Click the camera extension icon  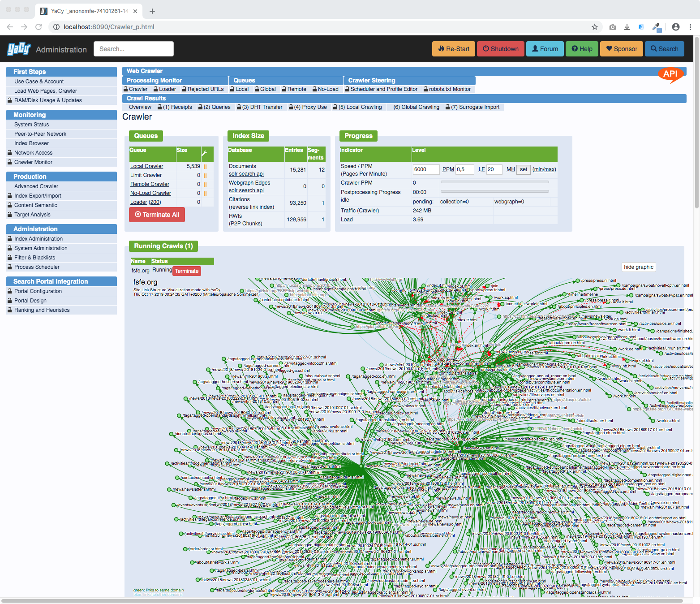(613, 27)
